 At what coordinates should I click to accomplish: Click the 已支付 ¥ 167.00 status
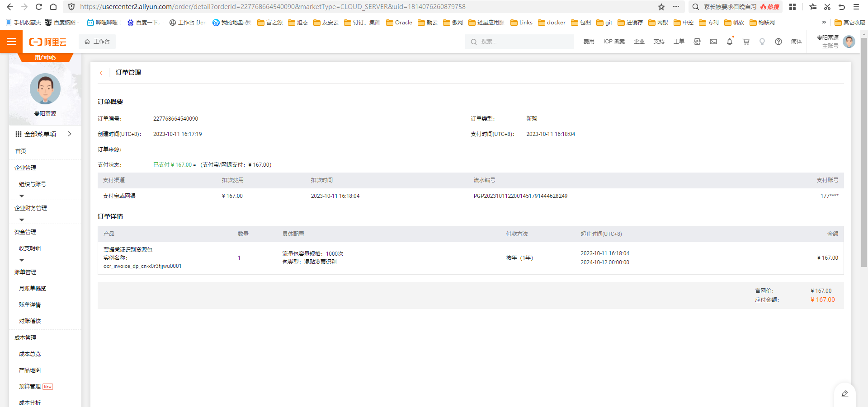tap(172, 165)
